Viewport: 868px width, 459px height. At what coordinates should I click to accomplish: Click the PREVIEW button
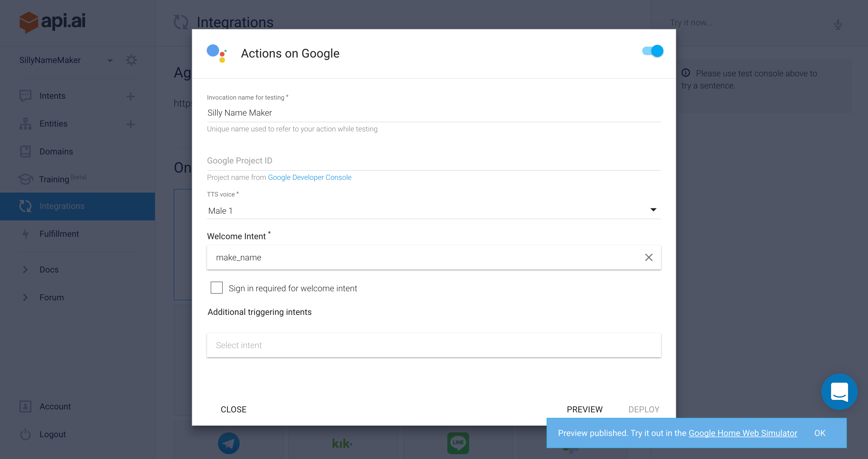[x=584, y=409]
